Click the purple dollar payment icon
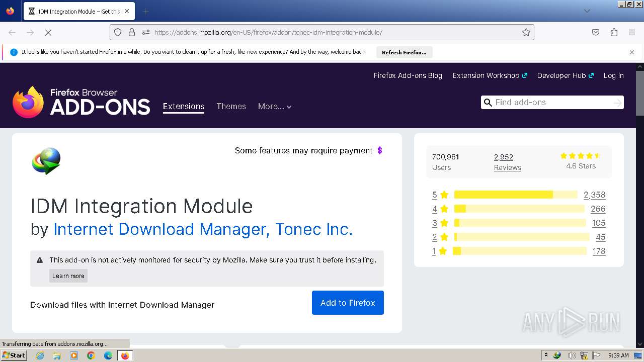This screenshot has height=362, width=644. pos(380,150)
